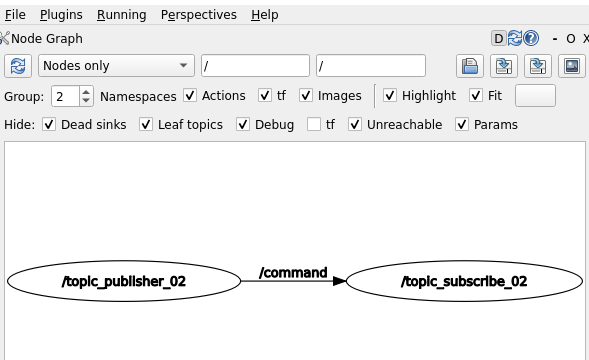
Task: Disable the Highlight checkbox
Action: (x=390, y=95)
